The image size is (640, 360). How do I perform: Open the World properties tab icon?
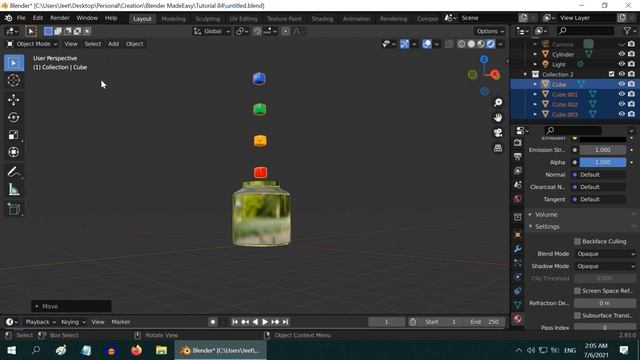pos(518,199)
